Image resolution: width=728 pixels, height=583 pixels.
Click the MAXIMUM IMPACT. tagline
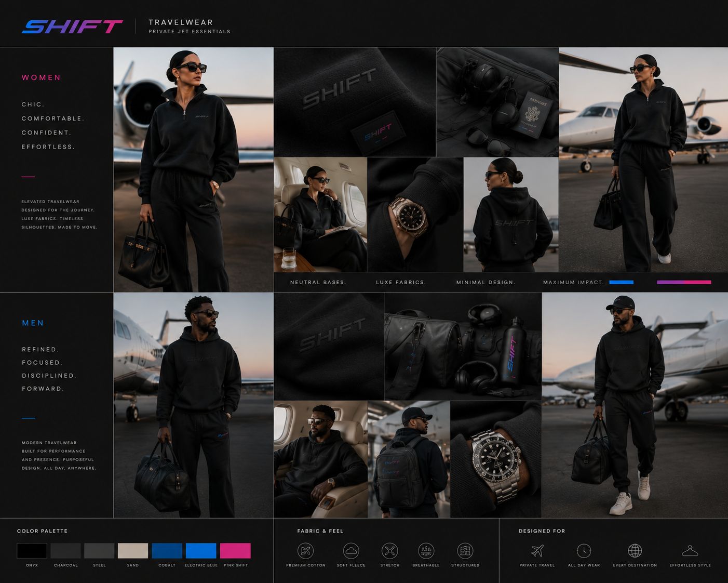click(x=573, y=283)
